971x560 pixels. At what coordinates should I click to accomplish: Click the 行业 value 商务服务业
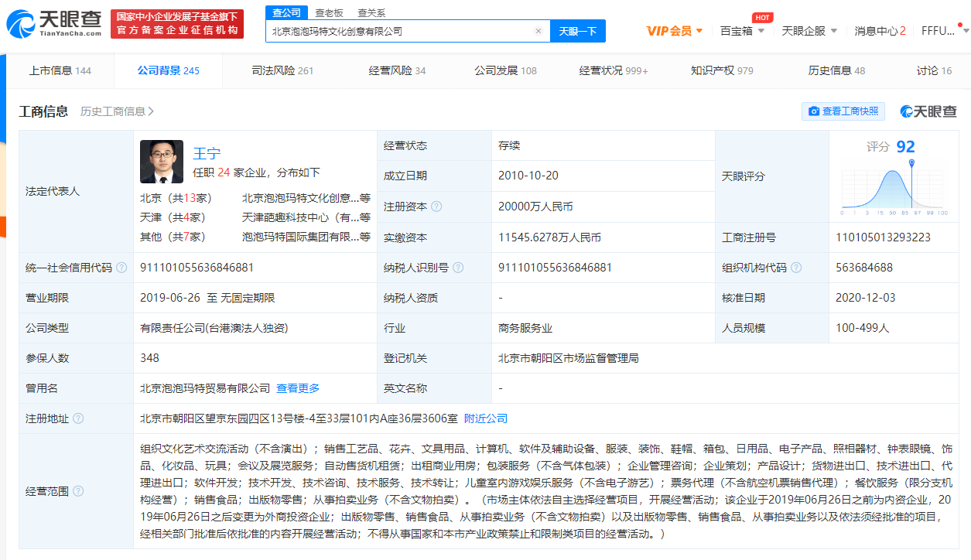coord(525,328)
